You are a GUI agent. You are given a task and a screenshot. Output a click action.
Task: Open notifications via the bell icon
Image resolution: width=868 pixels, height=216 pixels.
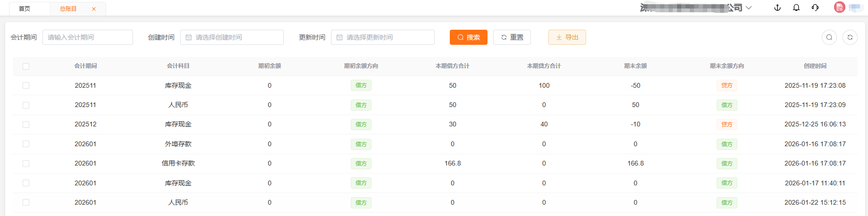pyautogui.click(x=796, y=8)
